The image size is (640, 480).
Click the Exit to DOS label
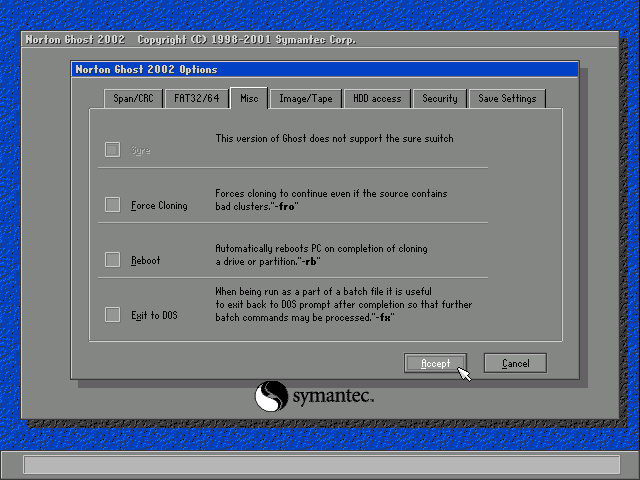(x=154, y=315)
